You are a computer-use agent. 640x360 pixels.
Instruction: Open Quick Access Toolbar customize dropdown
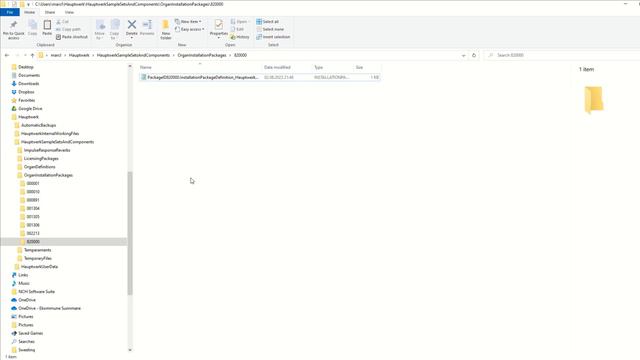coord(28,4)
